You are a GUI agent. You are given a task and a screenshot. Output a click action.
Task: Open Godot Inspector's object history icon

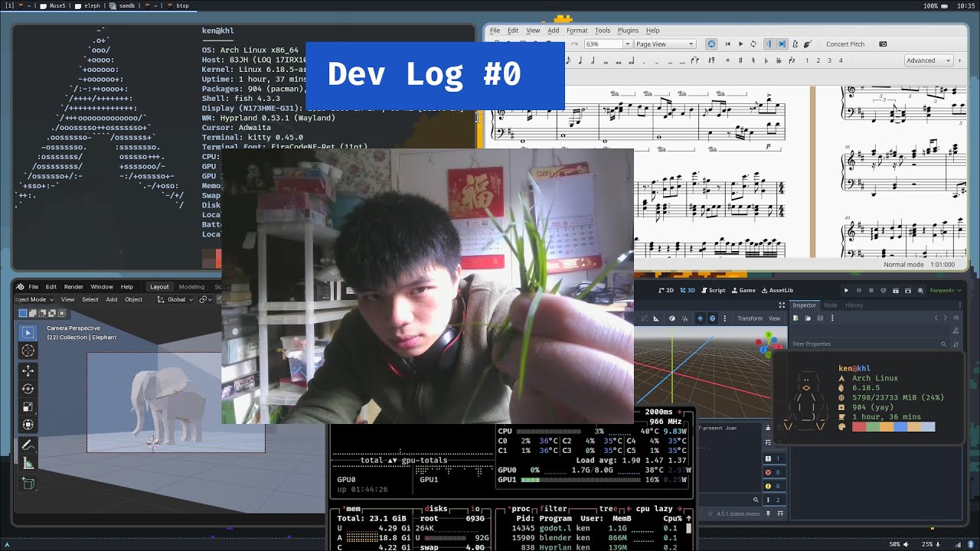pyautogui.click(x=955, y=318)
